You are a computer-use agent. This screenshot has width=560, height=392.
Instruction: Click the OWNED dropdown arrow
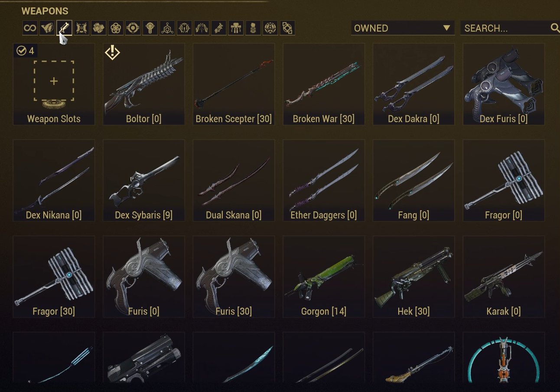446,28
